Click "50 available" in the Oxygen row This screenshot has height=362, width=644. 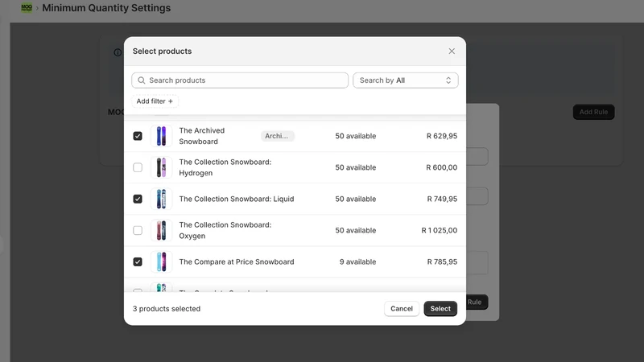355,230
